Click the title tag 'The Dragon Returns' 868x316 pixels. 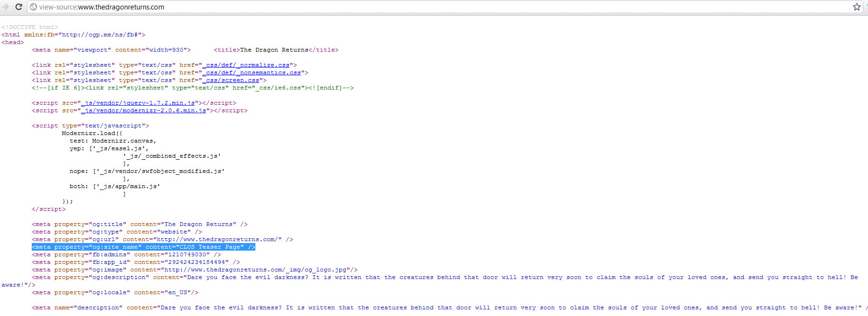point(276,50)
